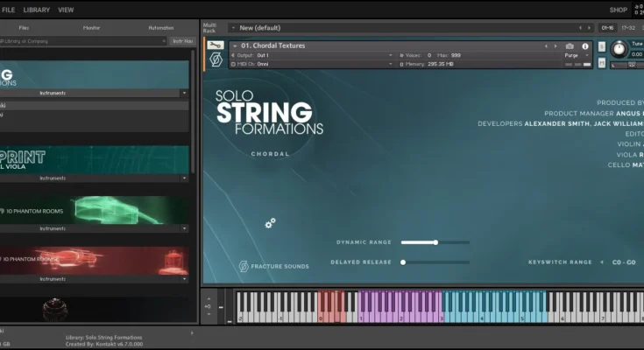
Task: Click the Fracture Sounds logo at bottom
Action: (273, 266)
